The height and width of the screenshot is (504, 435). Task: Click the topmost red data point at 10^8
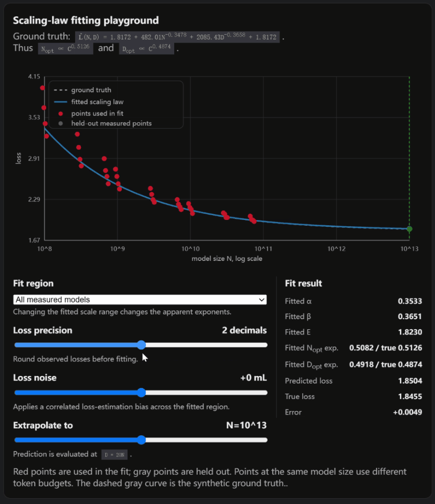pos(43,88)
